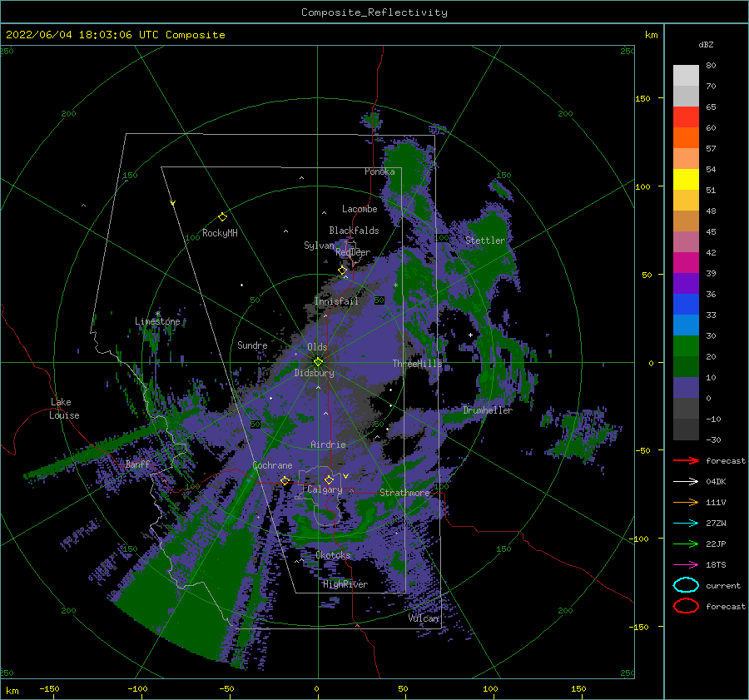Image resolution: width=749 pixels, height=700 pixels.
Task: Click the Limestone label
Action: coord(157,321)
